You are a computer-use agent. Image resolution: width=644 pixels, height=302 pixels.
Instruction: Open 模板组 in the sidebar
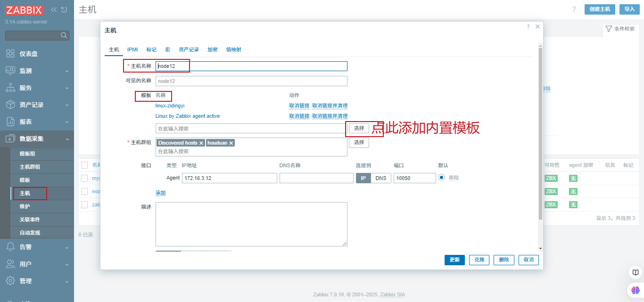click(x=27, y=154)
